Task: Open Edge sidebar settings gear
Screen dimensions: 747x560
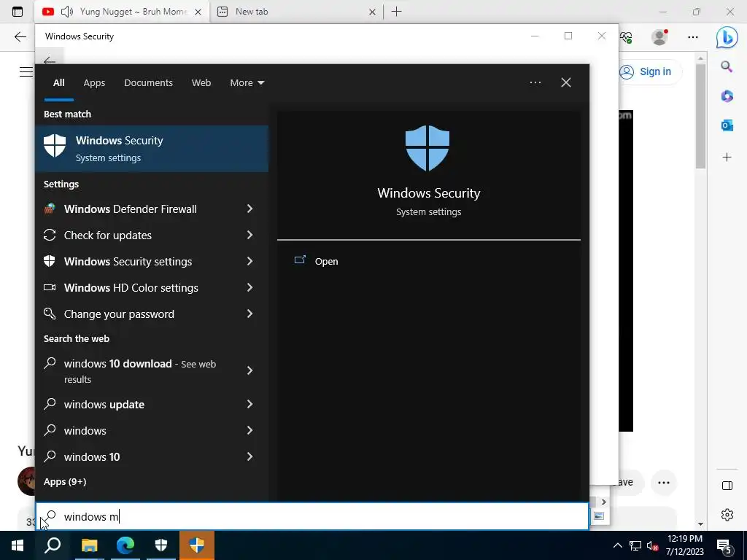Action: [727, 515]
